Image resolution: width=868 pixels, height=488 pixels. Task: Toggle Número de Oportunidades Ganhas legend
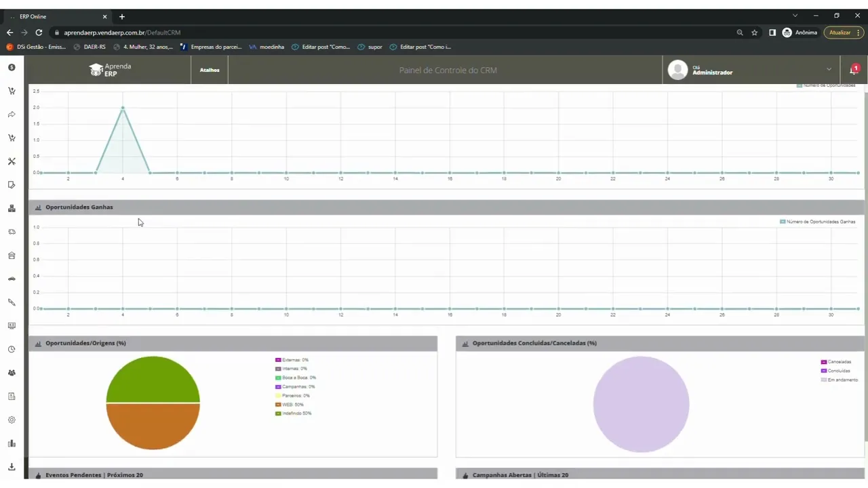[817, 222]
